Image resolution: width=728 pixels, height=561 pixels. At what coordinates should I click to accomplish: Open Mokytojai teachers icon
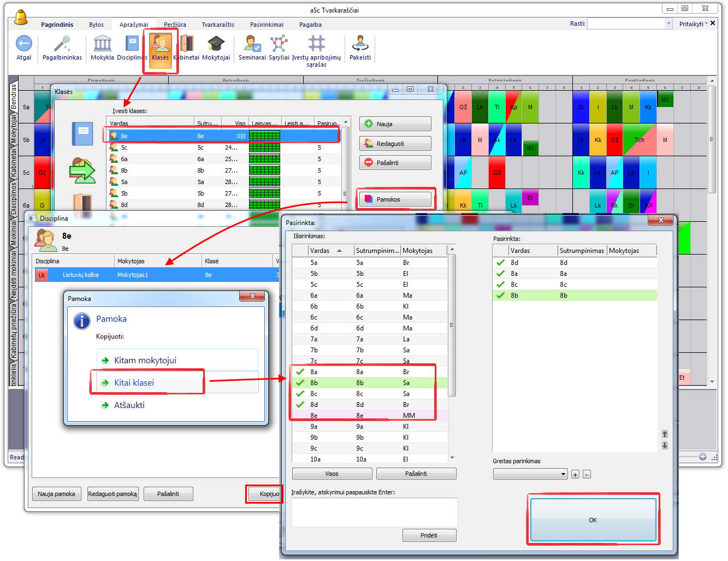[x=216, y=44]
